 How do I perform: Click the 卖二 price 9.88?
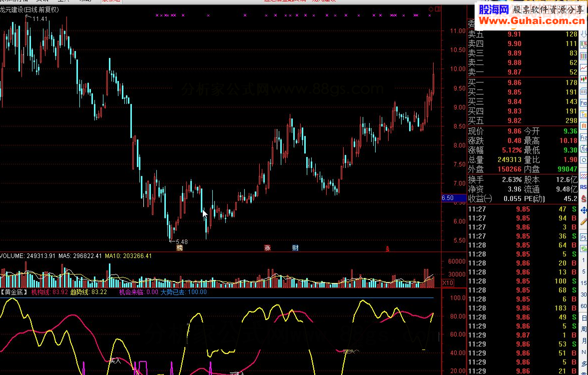pyautogui.click(x=515, y=62)
